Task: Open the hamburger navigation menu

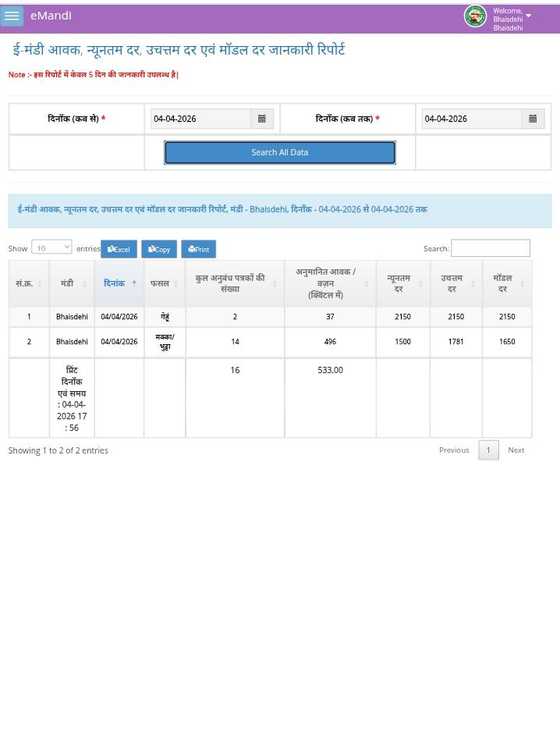Action: click(12, 16)
